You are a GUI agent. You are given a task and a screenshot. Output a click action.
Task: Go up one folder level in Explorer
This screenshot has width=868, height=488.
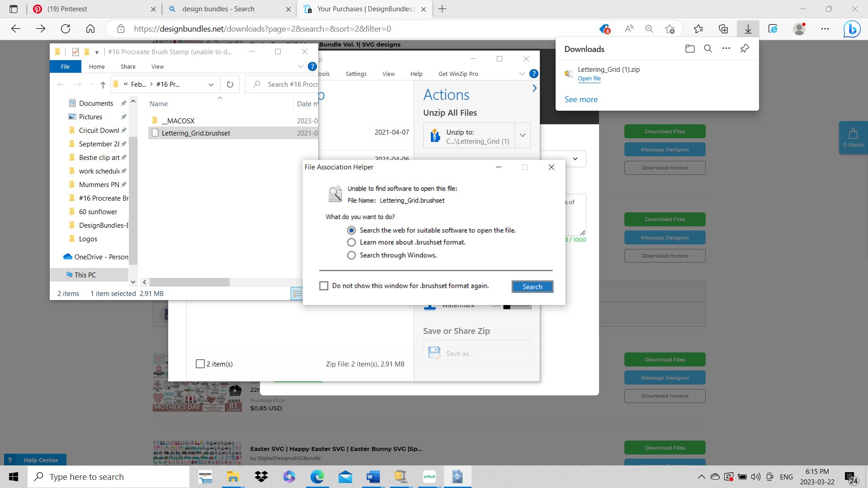point(103,84)
